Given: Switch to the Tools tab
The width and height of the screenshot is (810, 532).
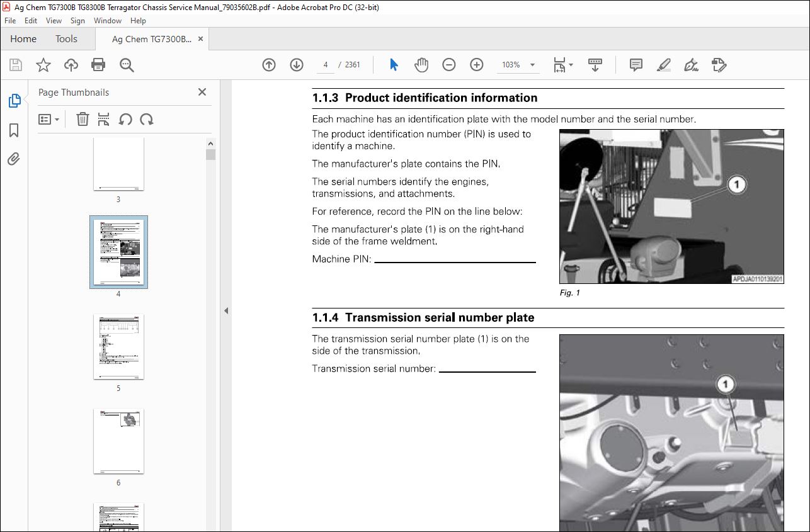Looking at the screenshot, I should tap(66, 39).
